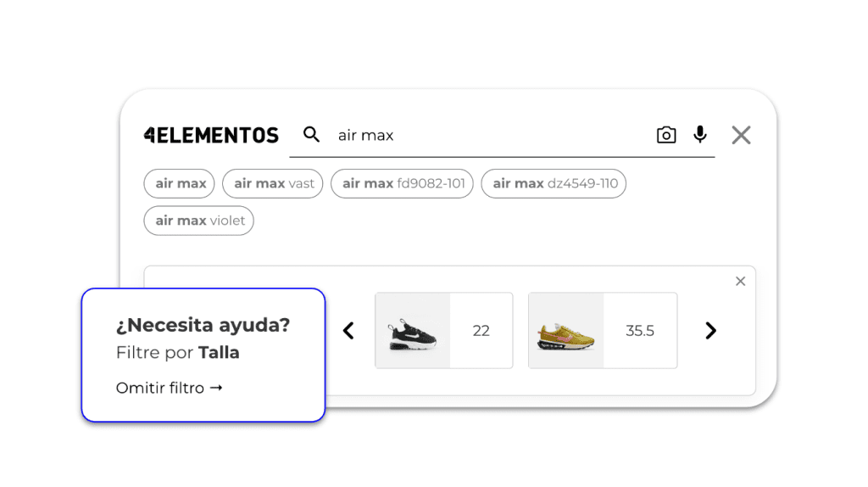The width and height of the screenshot is (868, 487).
Task: Show next size options
Action: tap(710, 331)
